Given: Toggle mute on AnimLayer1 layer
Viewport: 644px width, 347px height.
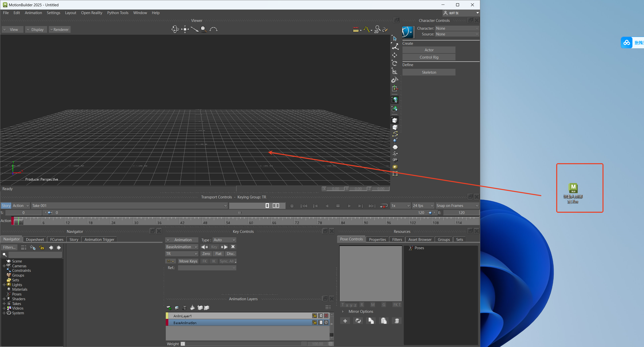Looking at the screenshot, I should (326, 316).
